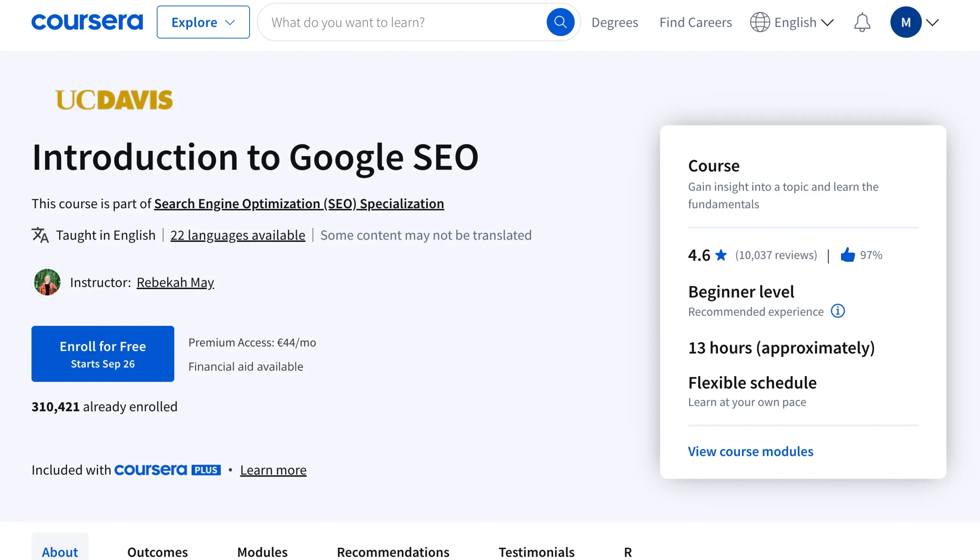The image size is (980, 560).
Task: Switch to the Outcomes tab
Action: (x=157, y=552)
